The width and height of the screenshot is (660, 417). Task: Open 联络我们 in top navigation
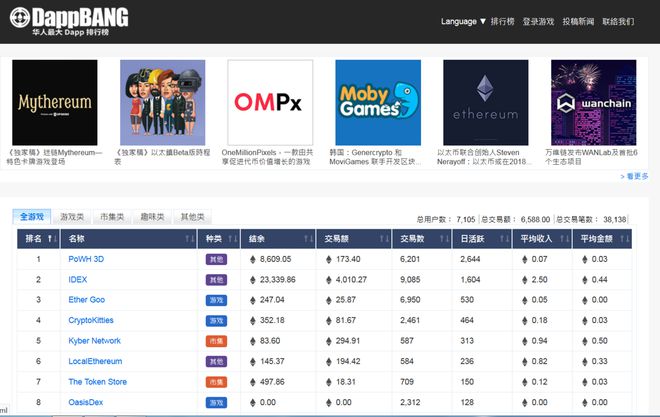pyautogui.click(x=618, y=21)
